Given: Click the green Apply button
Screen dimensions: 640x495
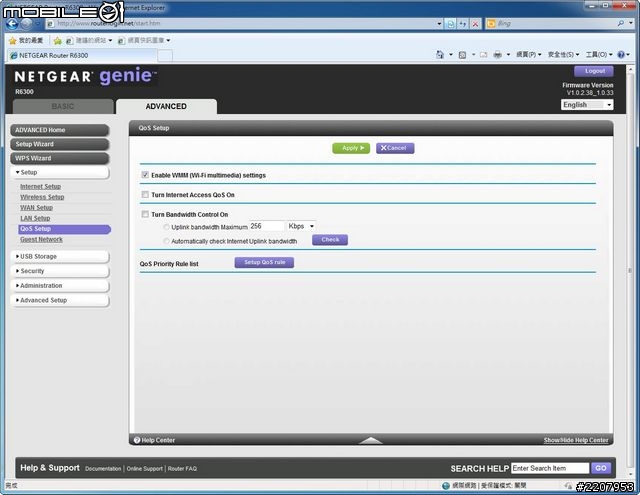Looking at the screenshot, I should [351, 148].
